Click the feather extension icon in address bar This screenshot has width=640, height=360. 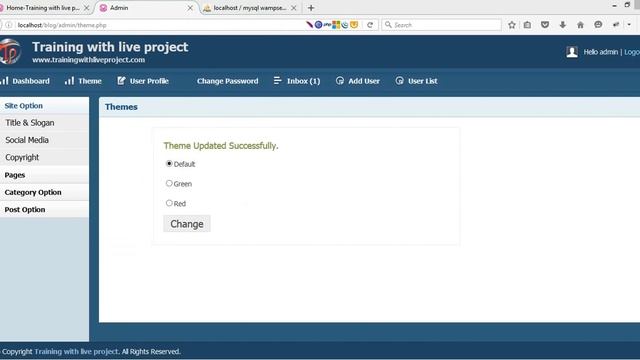pyautogui.click(x=309, y=25)
